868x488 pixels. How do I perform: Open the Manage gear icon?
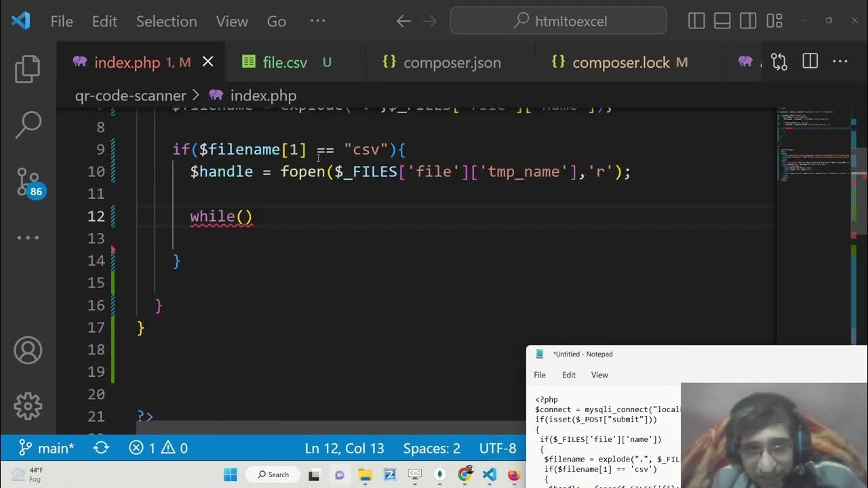pyautogui.click(x=28, y=406)
